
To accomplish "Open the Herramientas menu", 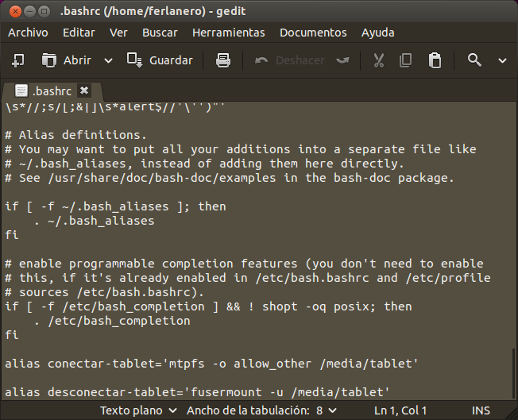I will pyautogui.click(x=229, y=33).
